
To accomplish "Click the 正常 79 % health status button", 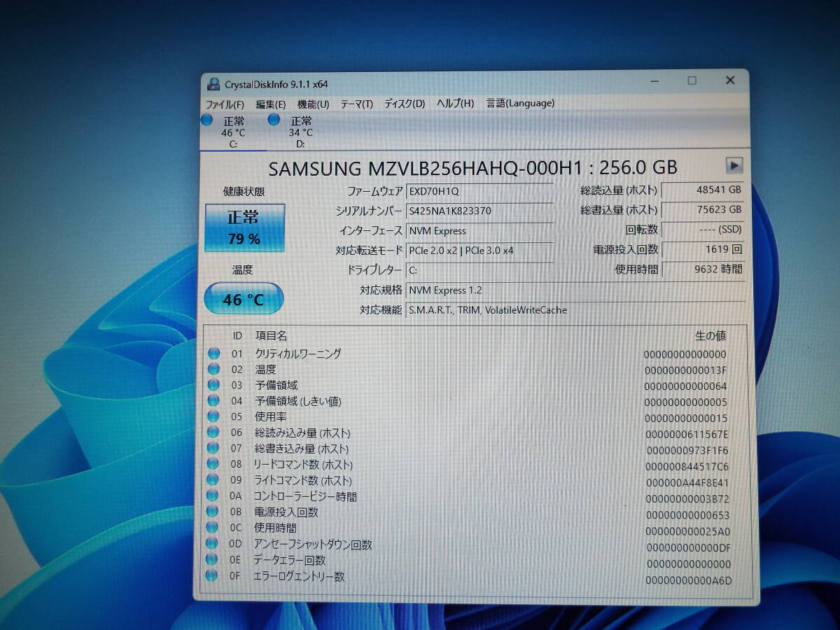I will click(244, 228).
